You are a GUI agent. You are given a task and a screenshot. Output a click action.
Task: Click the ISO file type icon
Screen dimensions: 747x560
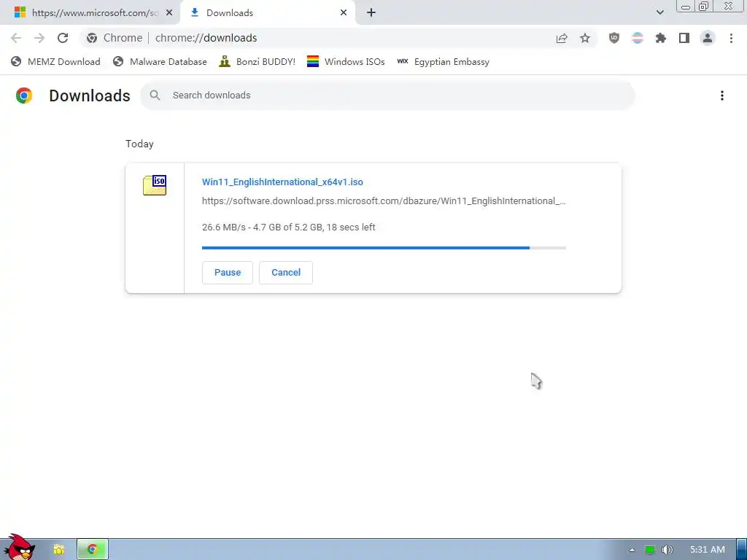(155, 185)
